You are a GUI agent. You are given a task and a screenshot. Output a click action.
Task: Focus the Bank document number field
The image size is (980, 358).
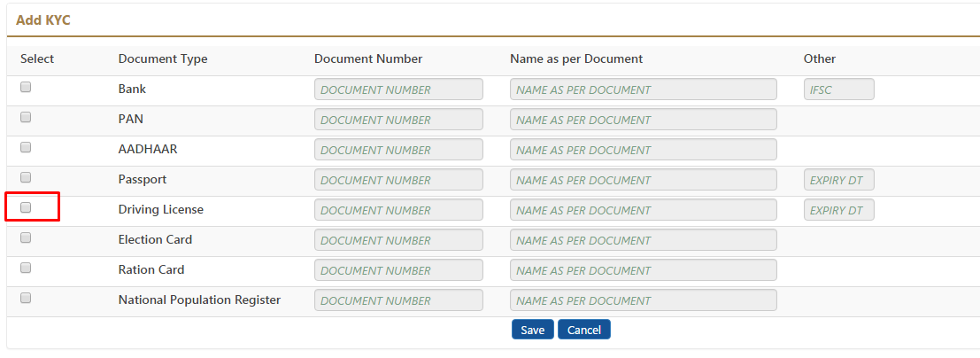click(398, 89)
